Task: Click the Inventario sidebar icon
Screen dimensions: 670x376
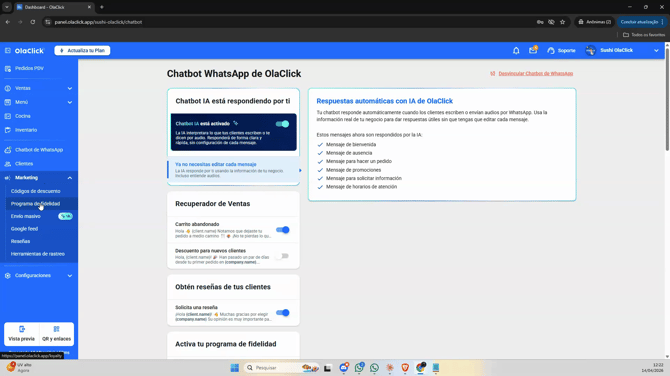Action: [x=8, y=130]
